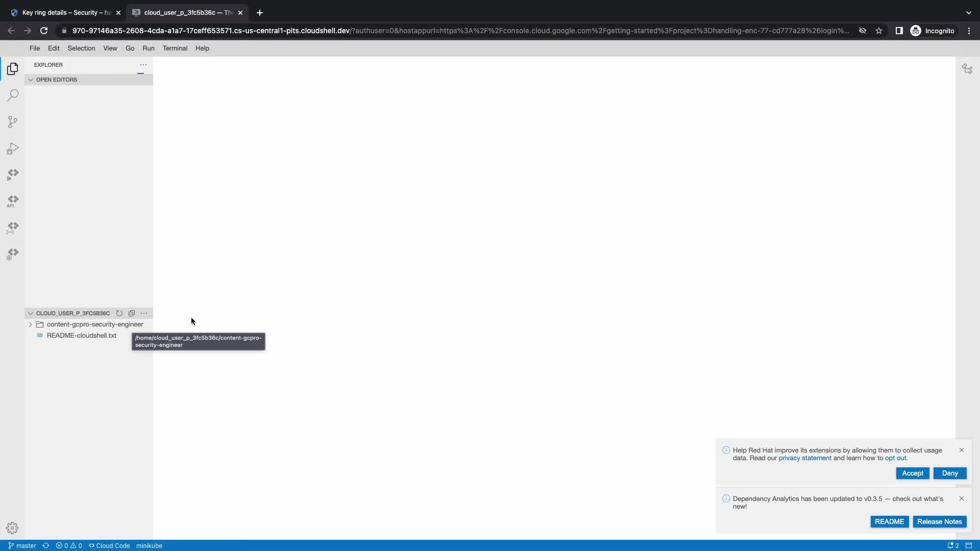Open the Search view in activity bar

13,95
